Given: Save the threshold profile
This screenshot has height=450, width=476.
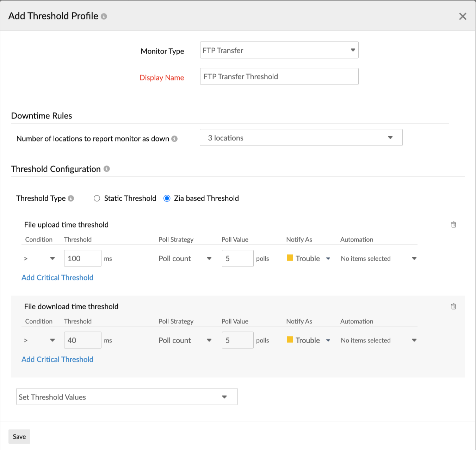Looking at the screenshot, I should coord(19,437).
